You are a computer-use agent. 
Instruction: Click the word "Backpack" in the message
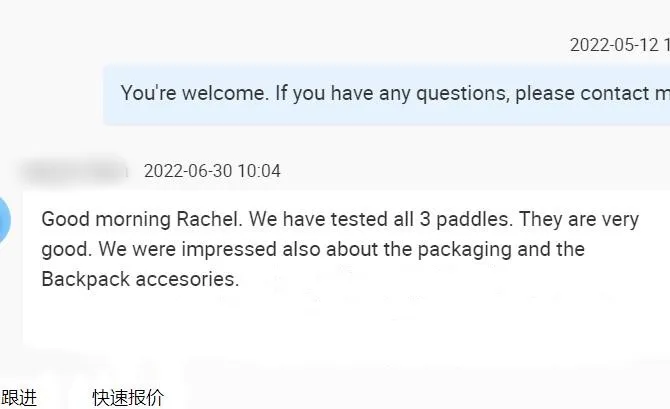coord(81,279)
